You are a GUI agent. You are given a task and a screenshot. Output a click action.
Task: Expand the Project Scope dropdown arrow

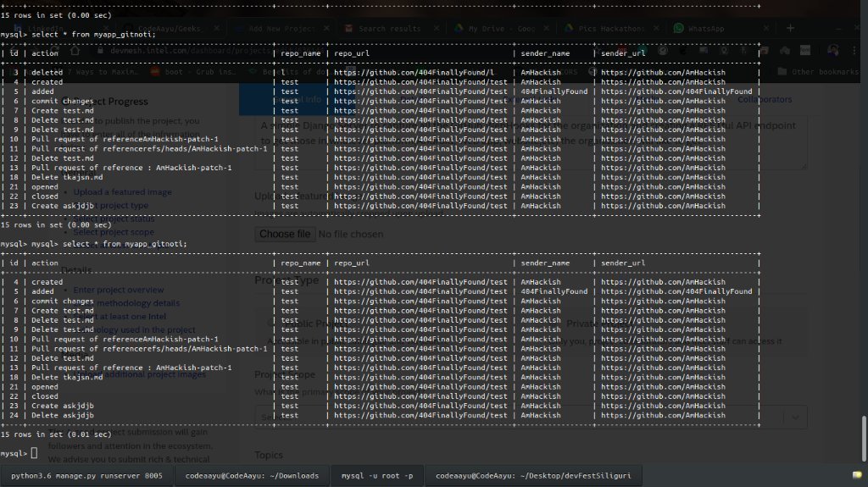click(795, 418)
